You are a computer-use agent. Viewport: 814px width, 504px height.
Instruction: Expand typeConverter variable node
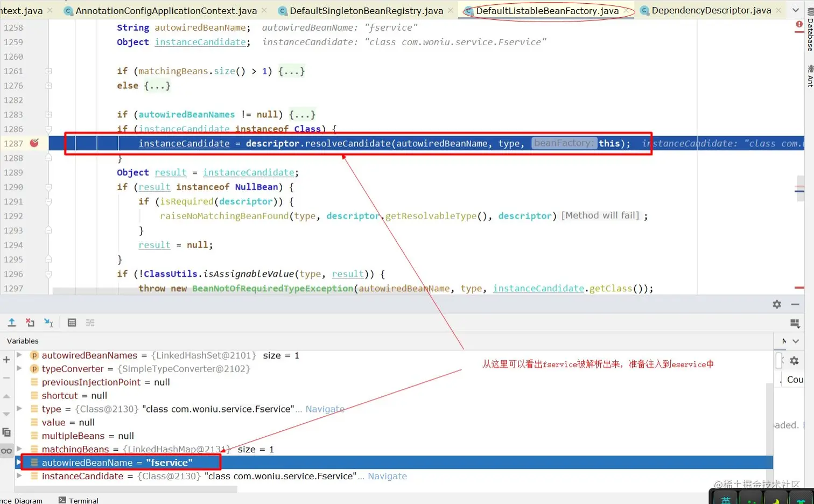19,368
